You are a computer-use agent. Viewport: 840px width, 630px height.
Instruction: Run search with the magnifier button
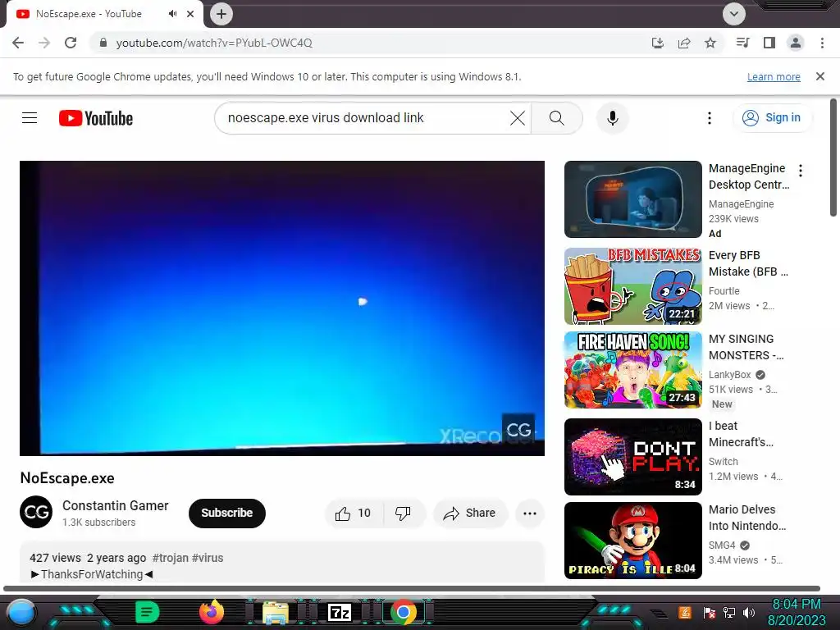pos(557,118)
